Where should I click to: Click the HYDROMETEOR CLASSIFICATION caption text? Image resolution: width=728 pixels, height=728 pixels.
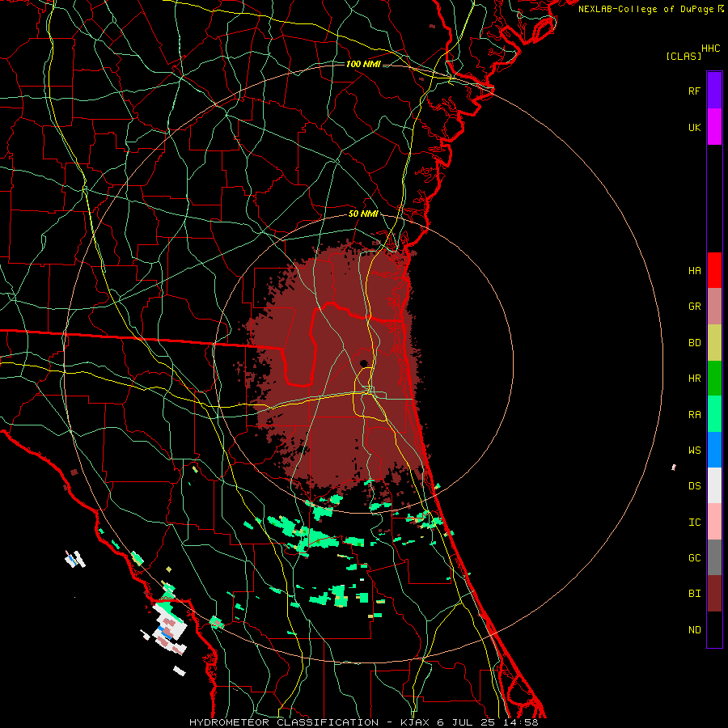284,722
